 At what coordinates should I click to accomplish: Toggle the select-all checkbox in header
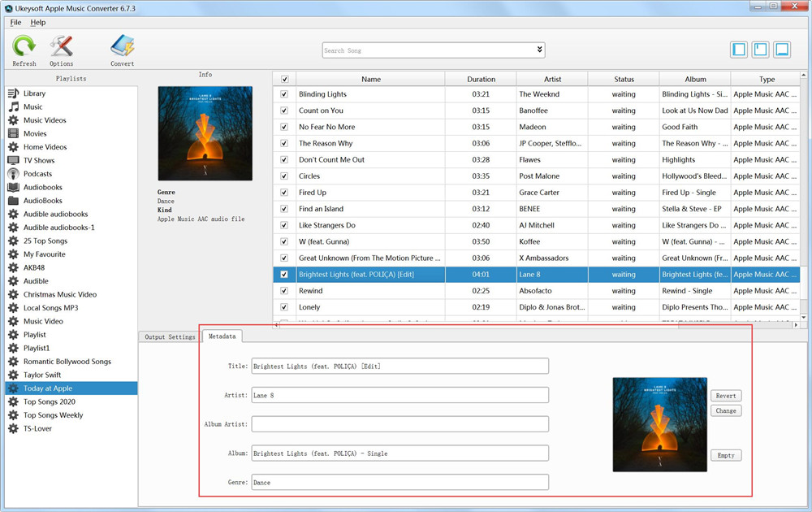point(284,80)
